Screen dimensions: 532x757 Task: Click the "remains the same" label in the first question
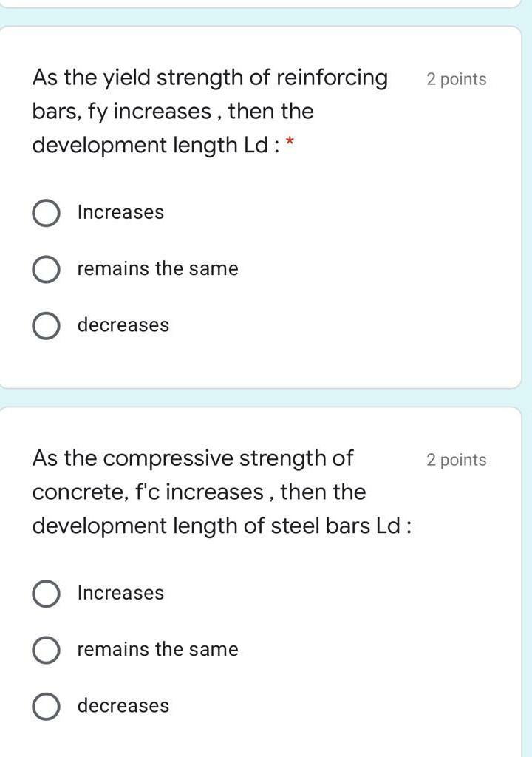[x=157, y=268]
